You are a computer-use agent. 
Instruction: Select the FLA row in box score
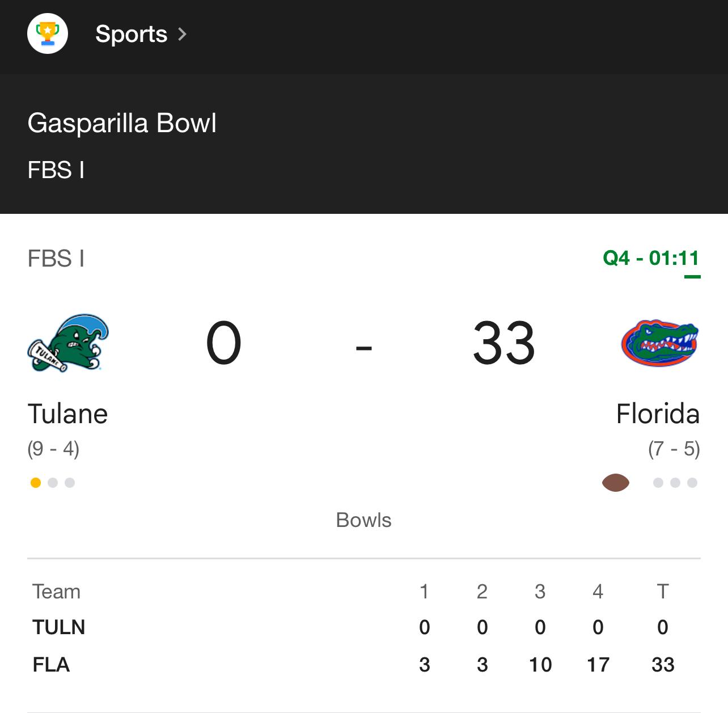pos(364,665)
